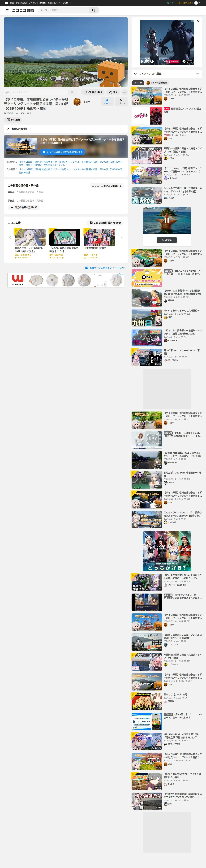Click シリーズのはじめから連続再生する play button
206x868 pixels.
click(63, 152)
